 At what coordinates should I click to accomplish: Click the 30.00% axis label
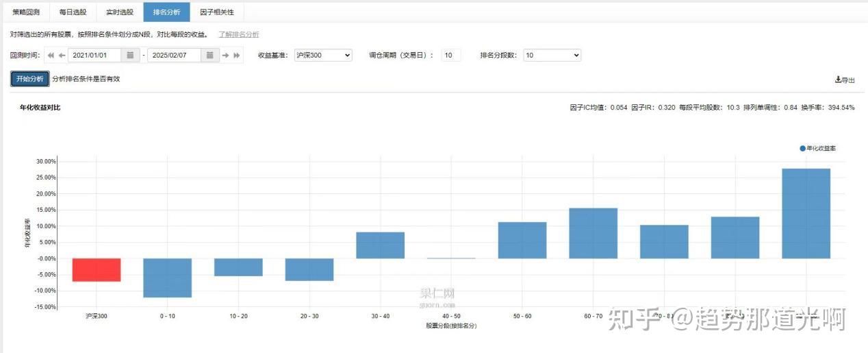[x=46, y=162]
